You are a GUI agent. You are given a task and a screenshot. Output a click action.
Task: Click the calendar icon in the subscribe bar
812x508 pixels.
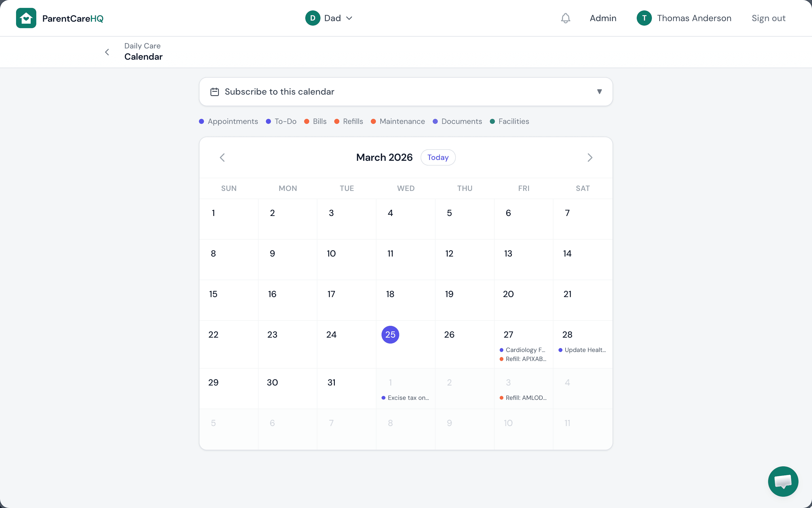click(214, 92)
